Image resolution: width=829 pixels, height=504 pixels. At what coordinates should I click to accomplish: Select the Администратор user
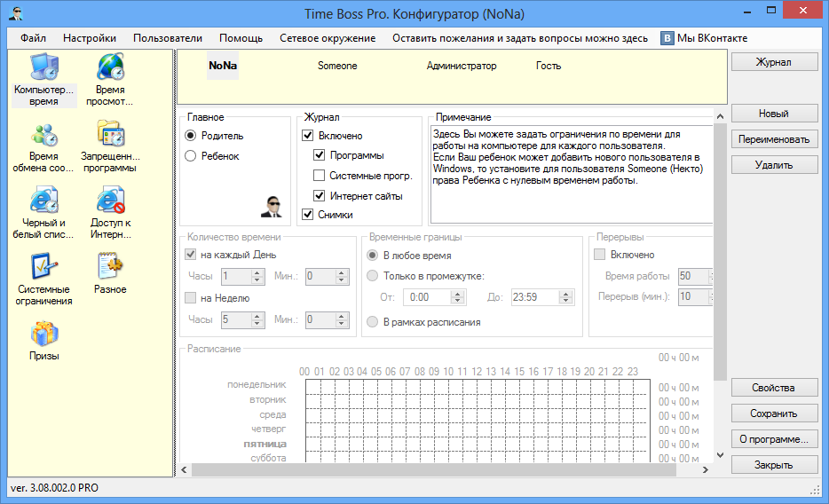coord(462,66)
